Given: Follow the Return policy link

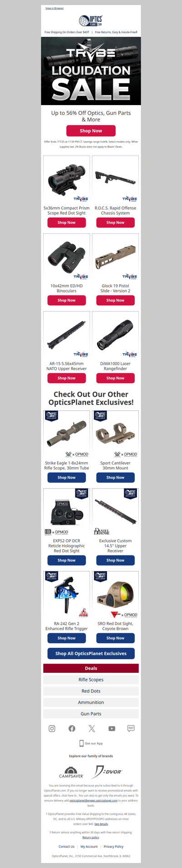Looking at the screenshot, I should (x=91, y=838).
